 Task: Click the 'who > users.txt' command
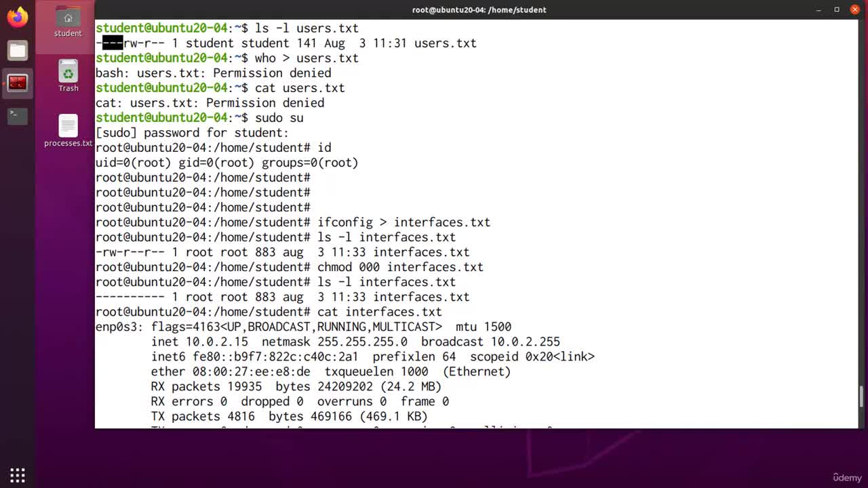[307, 58]
